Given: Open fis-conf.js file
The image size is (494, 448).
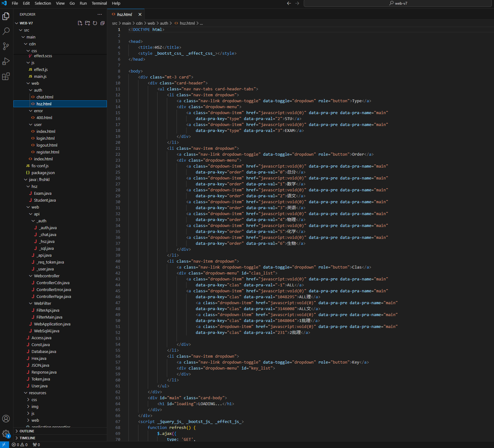Looking at the screenshot, I should click(60, 166).
